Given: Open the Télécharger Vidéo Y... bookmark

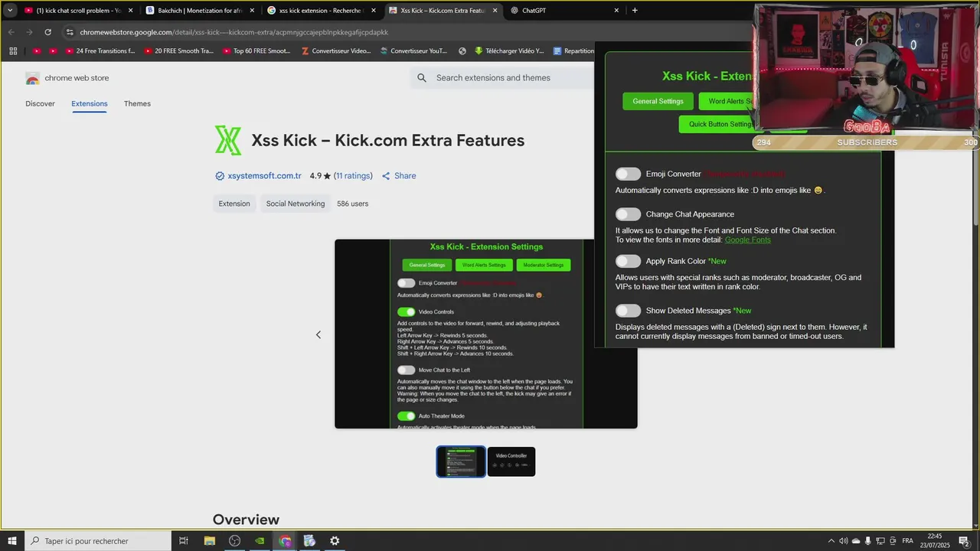Looking at the screenshot, I should (508, 51).
